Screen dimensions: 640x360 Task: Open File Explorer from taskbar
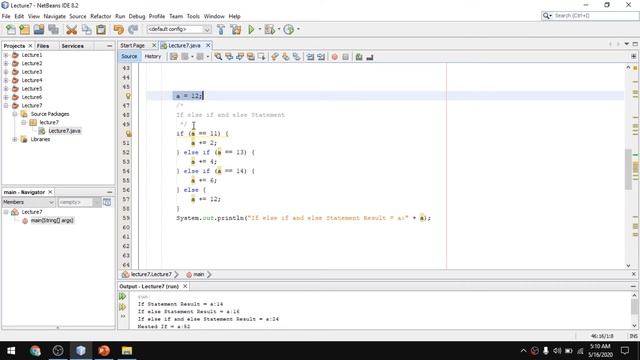(x=127, y=351)
